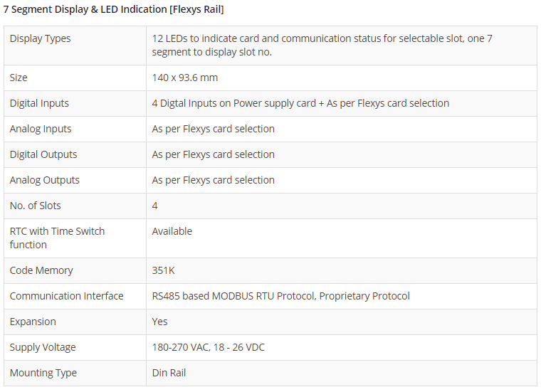This screenshot has height=392, width=541.
Task: Select the Display Types row label
Action: [41, 38]
